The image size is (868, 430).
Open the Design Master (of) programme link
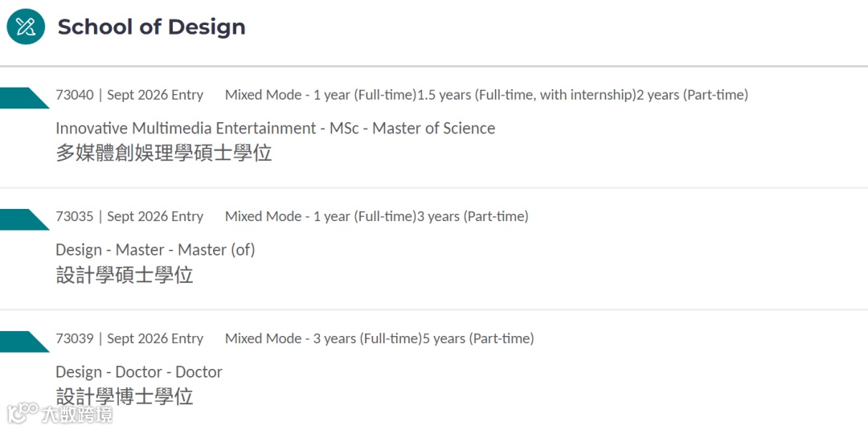155,250
